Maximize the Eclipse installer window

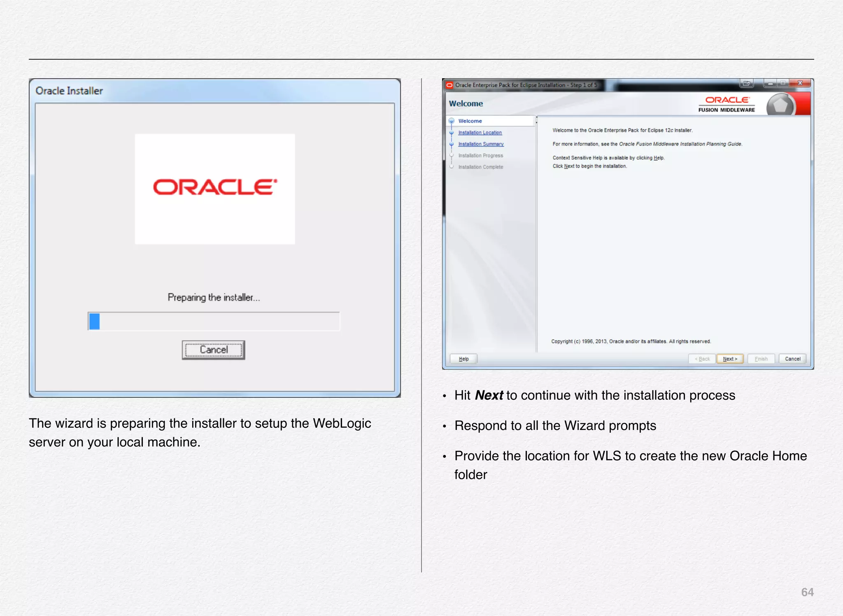point(783,83)
